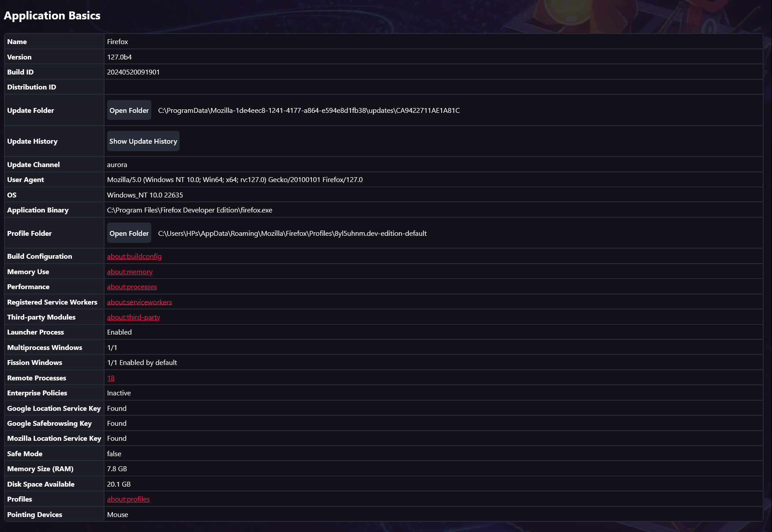Click the Remote Processes label
Screen dimensions: 772x532
coord(37,378)
